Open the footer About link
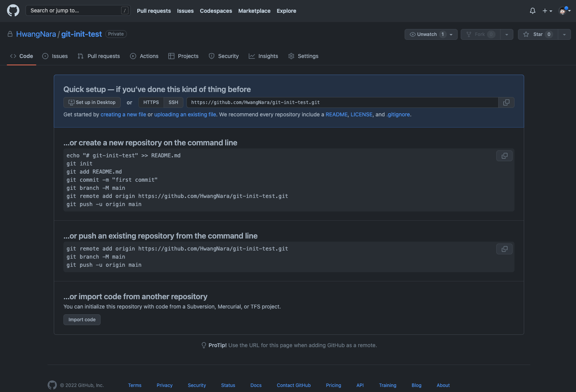This screenshot has width=576, height=392. click(x=443, y=385)
